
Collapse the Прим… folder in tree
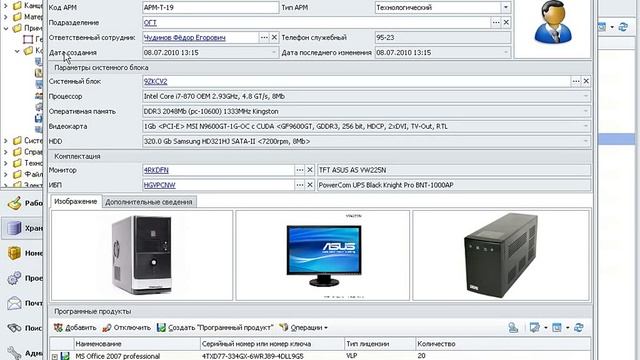[6, 28]
